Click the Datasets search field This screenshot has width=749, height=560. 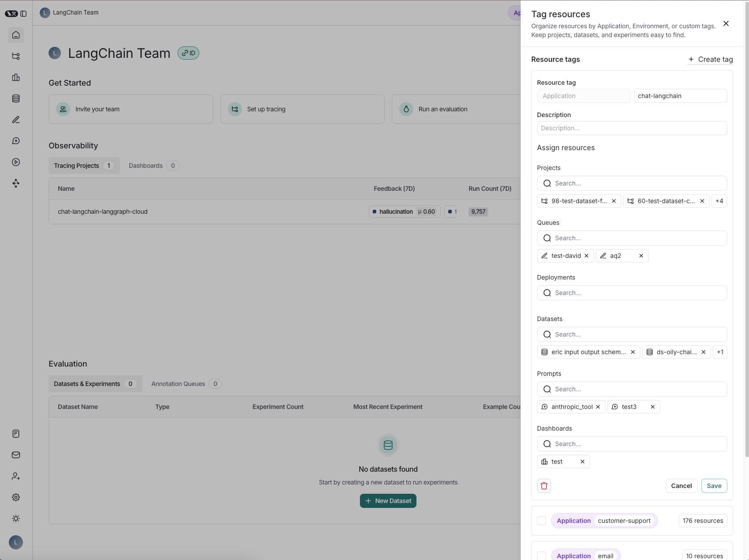point(632,334)
